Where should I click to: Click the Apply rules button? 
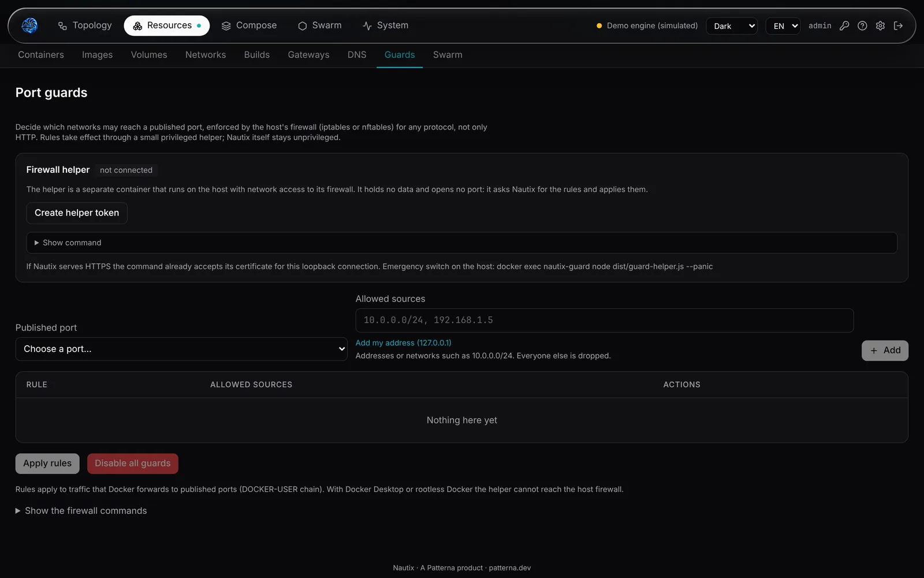(47, 464)
